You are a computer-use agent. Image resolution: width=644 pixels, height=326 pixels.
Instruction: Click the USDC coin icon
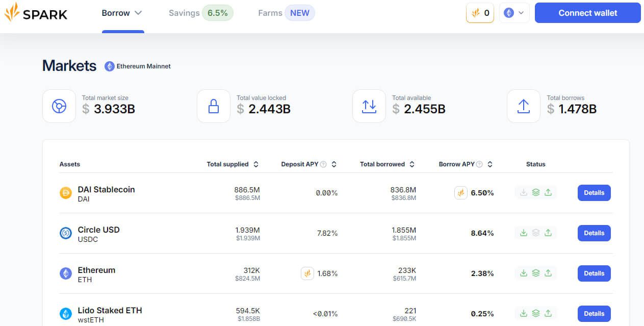pyautogui.click(x=66, y=233)
